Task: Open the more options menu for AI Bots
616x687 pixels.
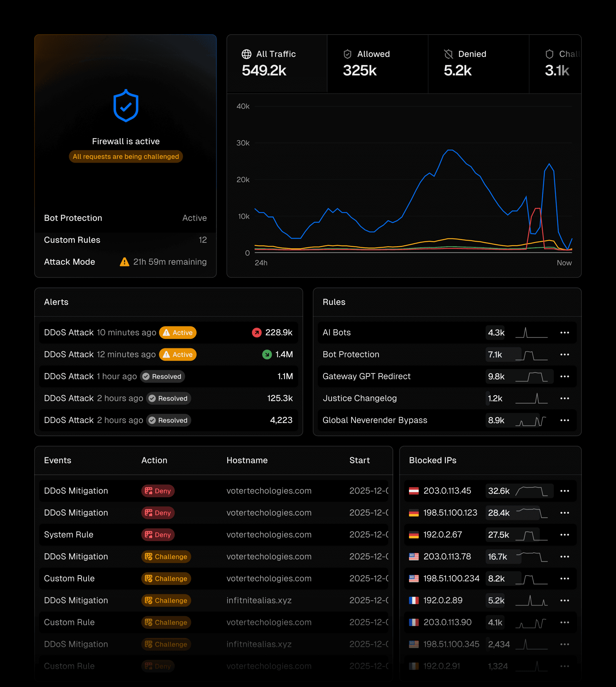Action: click(x=564, y=333)
